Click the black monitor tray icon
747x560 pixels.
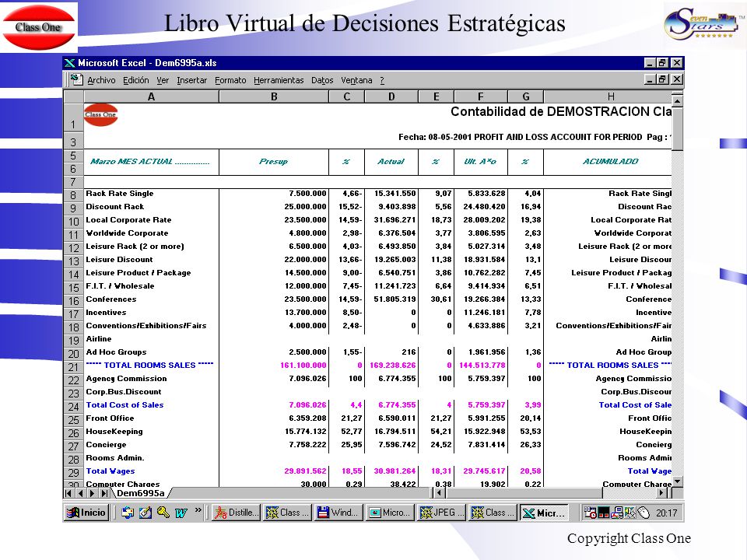click(604, 513)
